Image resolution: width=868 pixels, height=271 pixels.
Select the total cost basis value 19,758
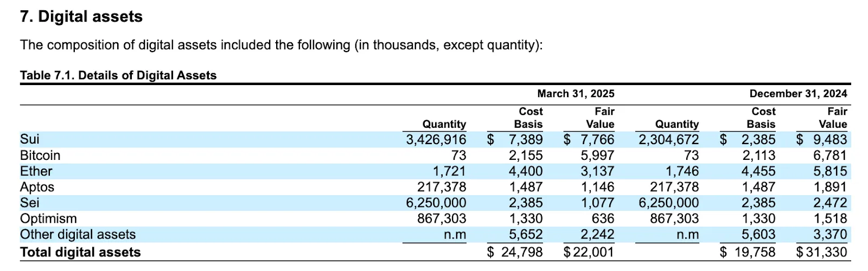pos(754,252)
